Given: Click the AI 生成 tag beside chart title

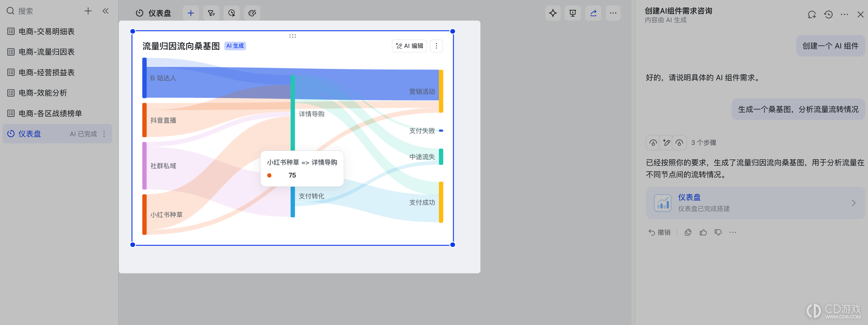Looking at the screenshot, I should (x=235, y=46).
